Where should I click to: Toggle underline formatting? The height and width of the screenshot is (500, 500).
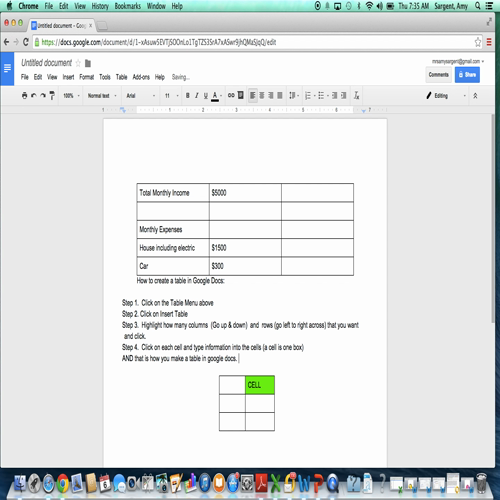[x=206, y=96]
